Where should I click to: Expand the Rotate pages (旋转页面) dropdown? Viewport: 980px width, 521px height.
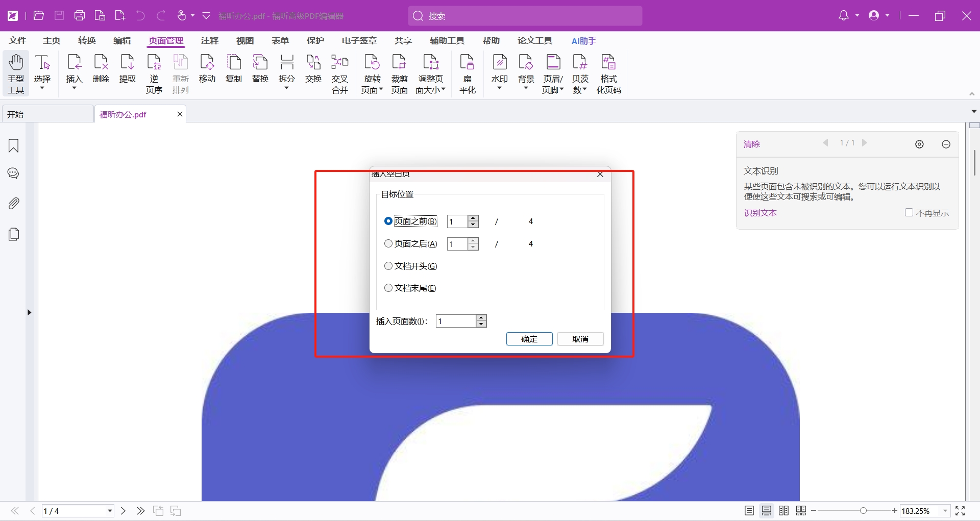tap(381, 90)
